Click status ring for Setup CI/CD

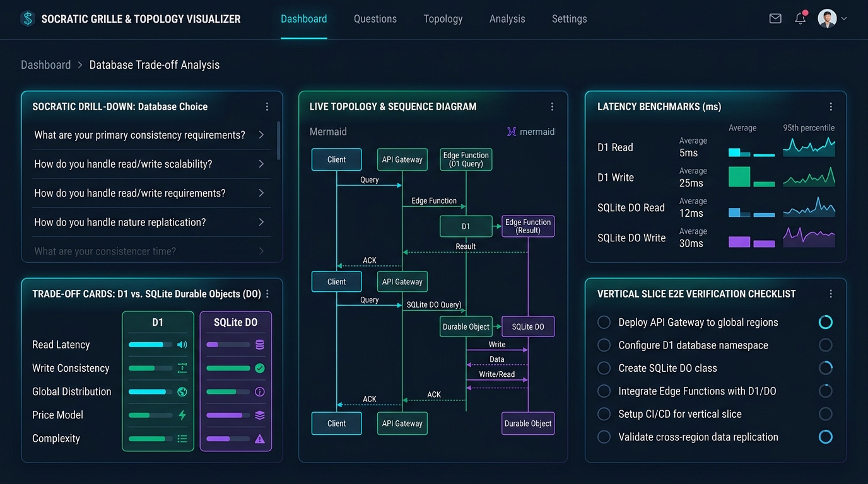825,414
